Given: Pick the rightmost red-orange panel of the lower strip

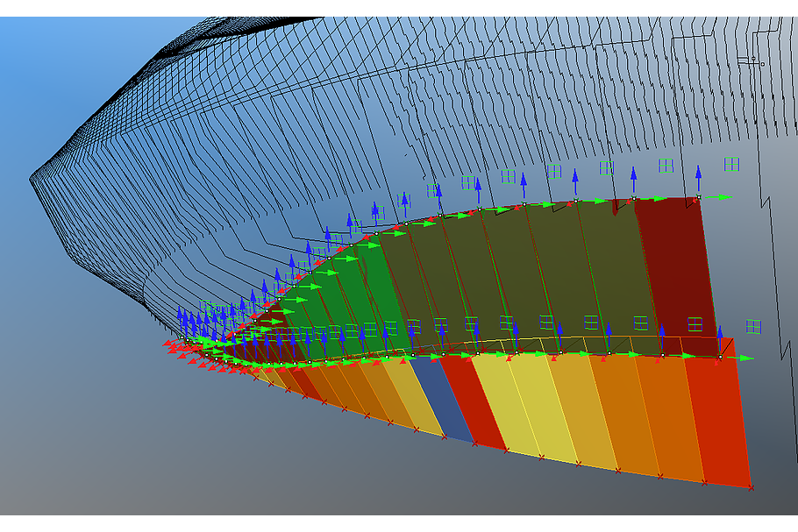Looking at the screenshot, I should click(x=719, y=421).
